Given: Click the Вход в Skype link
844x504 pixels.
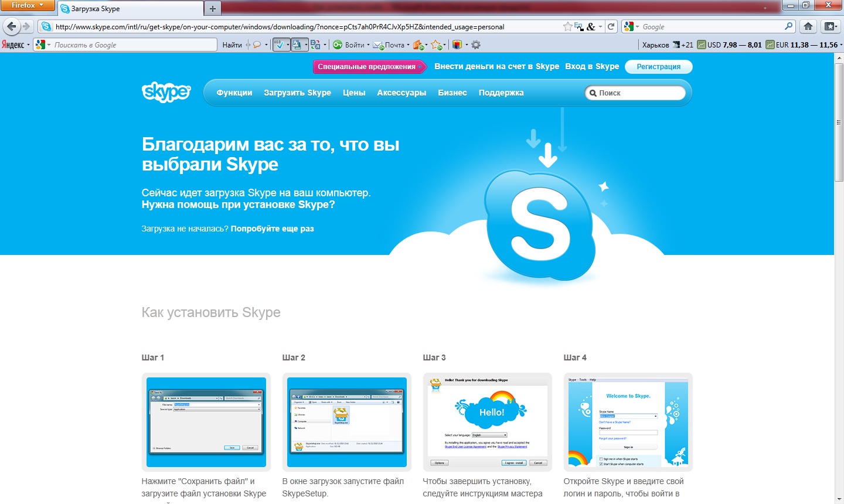Looking at the screenshot, I should pyautogui.click(x=592, y=66).
